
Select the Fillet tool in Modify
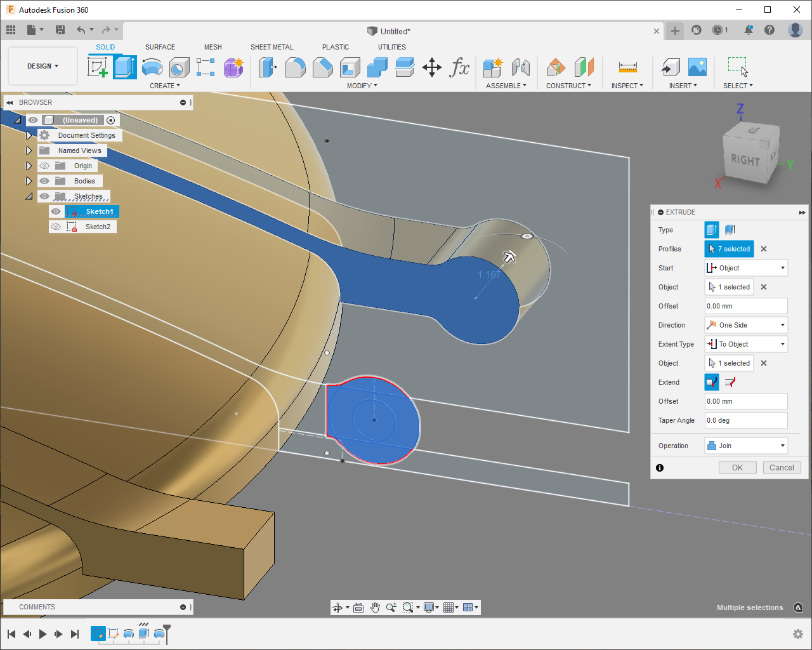295,67
